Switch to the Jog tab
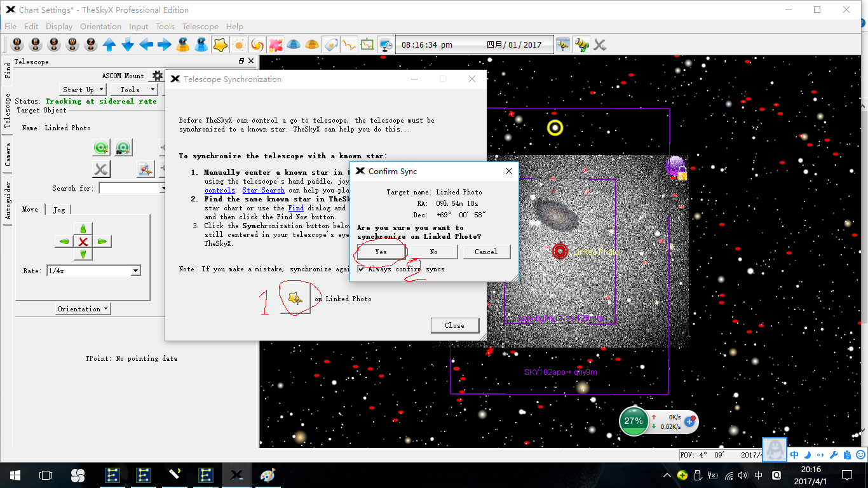Viewport: 868px width, 488px height. pos(59,209)
